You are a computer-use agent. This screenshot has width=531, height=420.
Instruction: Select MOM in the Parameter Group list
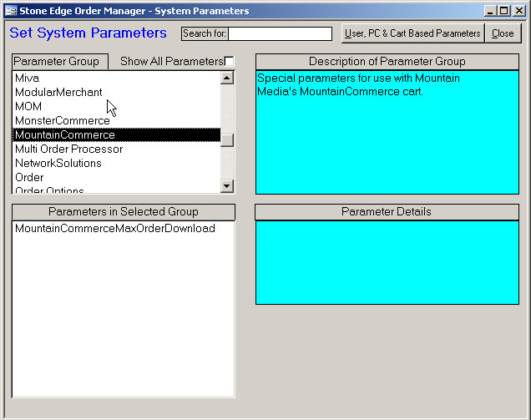coord(116,106)
